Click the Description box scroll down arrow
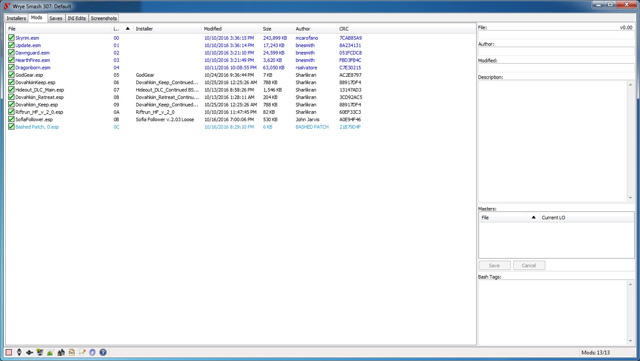 pyautogui.click(x=631, y=198)
